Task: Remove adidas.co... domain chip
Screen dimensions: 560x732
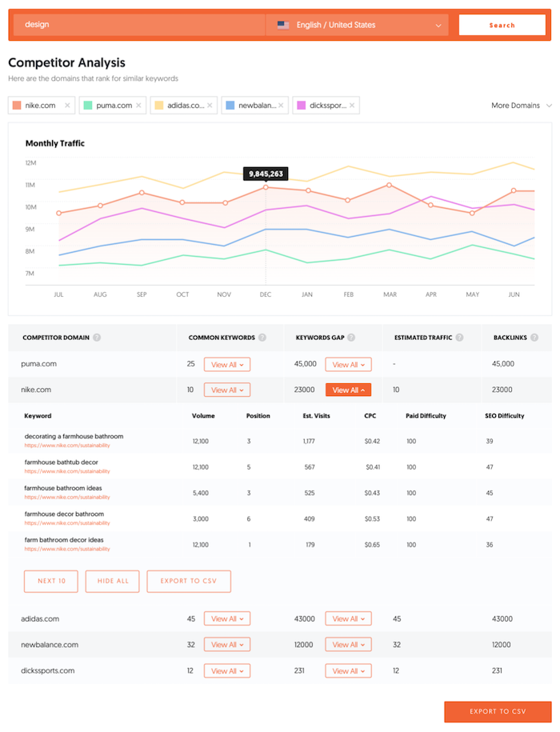Action: (x=210, y=106)
